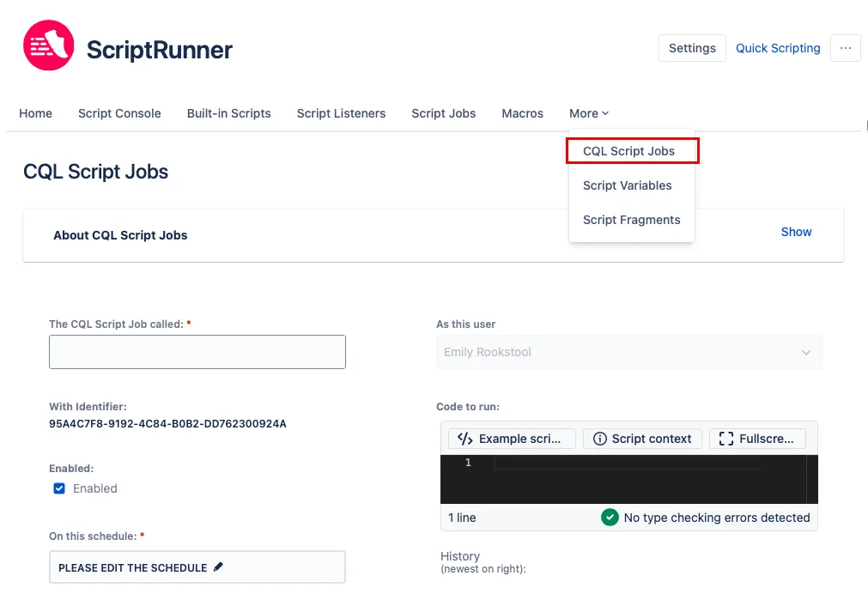Select Script Fragments menu entry
Screen dimensions: 868x600
point(632,220)
